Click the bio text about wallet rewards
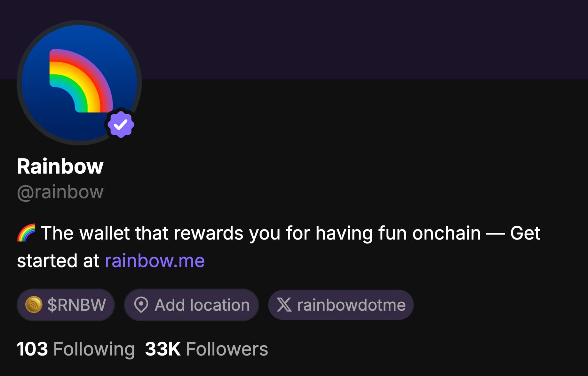The image size is (588, 376). pyautogui.click(x=288, y=233)
